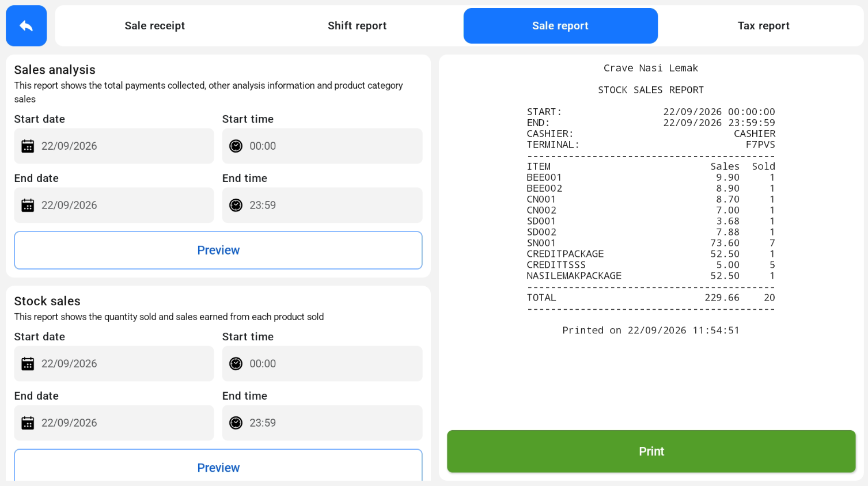Click calendar icon in Stock sales end date
The width and height of the screenshot is (868, 486).
click(x=28, y=423)
